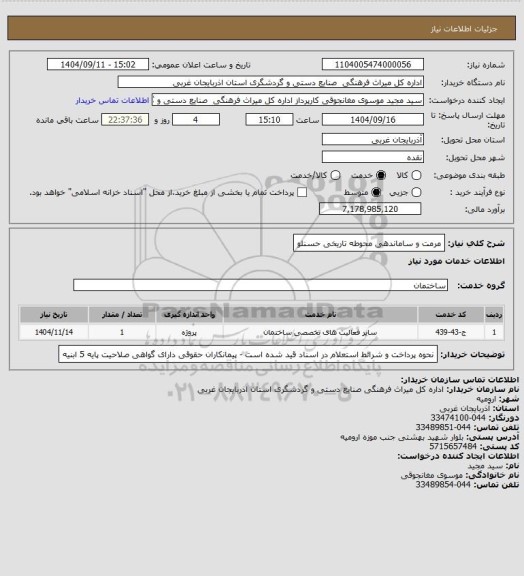Click the need number field 1104005474000056
Screen dimensions: 524x576
pos(373,64)
